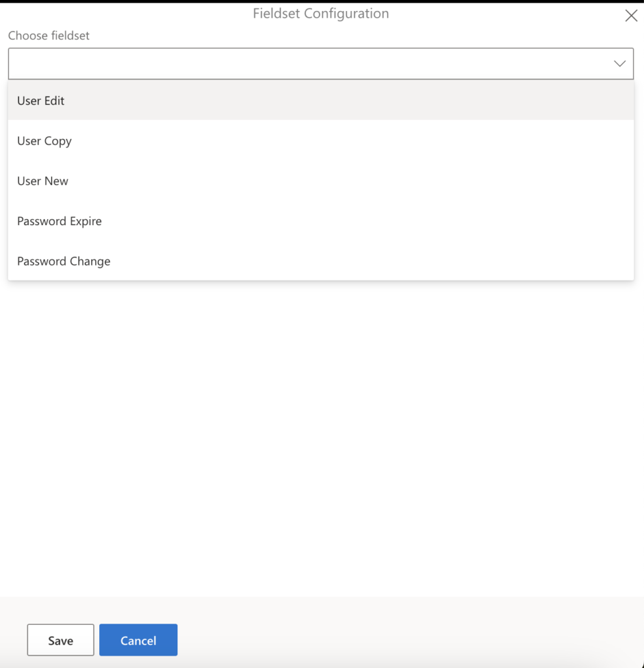
Task: Collapse the fieldset dropdown chevron
Action: click(x=619, y=63)
